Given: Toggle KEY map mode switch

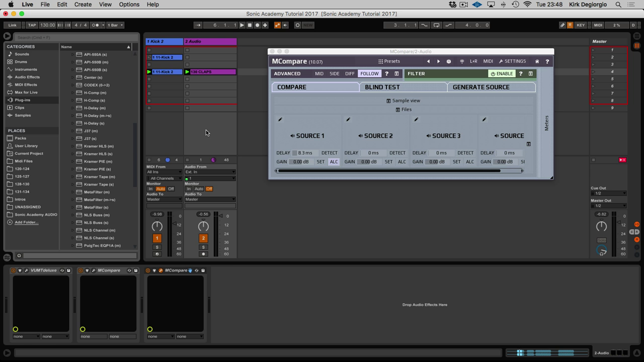Looking at the screenshot, I should [x=581, y=25].
